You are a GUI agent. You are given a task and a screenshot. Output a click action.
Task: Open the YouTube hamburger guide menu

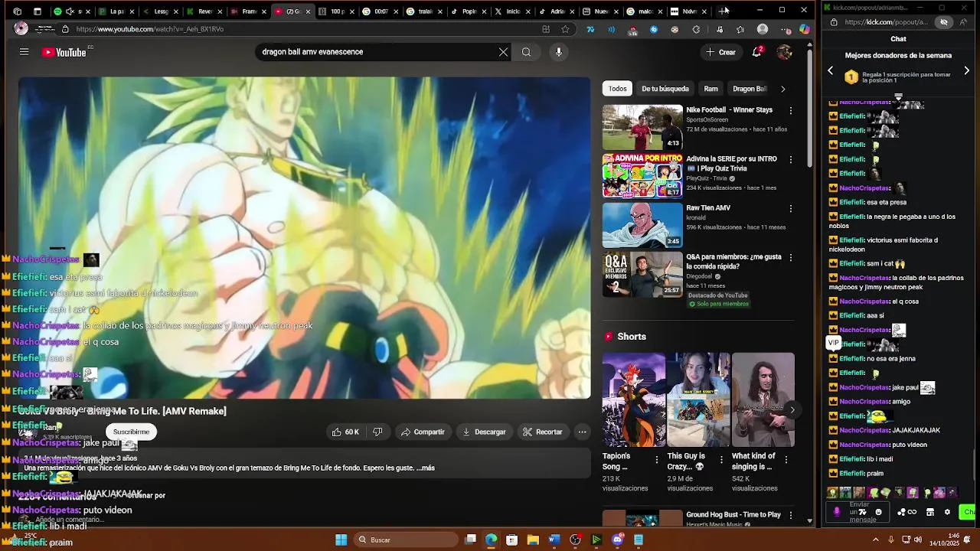pyautogui.click(x=24, y=52)
